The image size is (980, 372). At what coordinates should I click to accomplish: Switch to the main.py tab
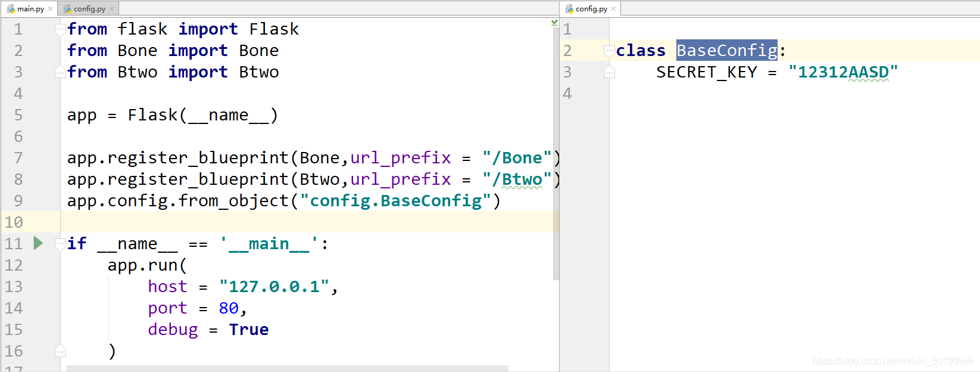(29, 8)
